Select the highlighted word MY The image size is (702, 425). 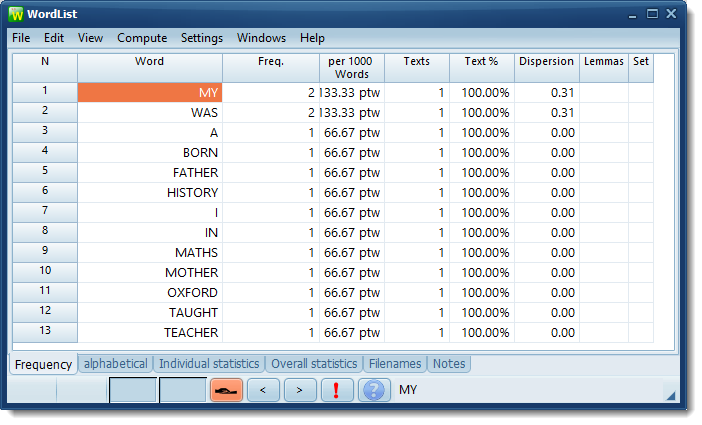150,93
